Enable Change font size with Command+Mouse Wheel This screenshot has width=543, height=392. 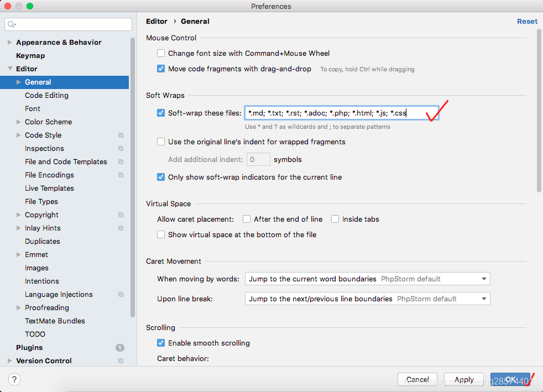pos(161,54)
